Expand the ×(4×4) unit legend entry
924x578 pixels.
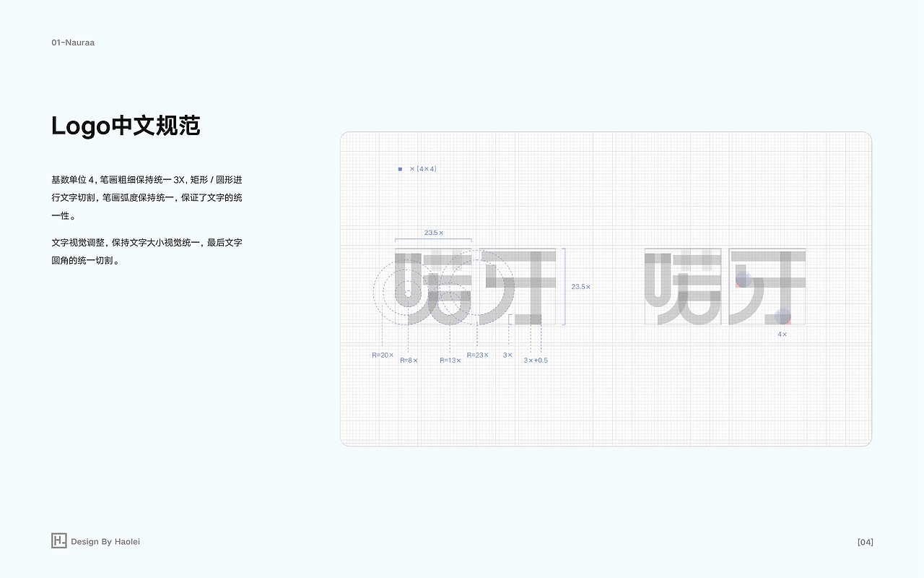point(423,168)
